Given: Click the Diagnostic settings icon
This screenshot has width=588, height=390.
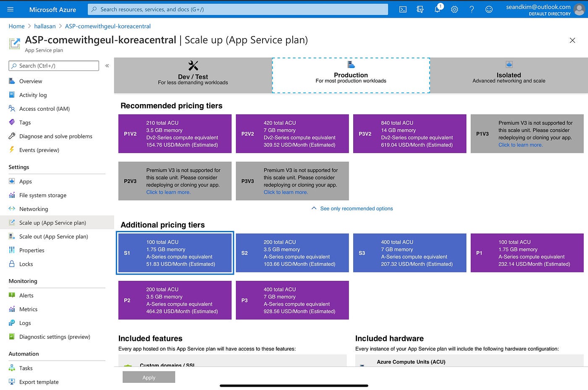Looking at the screenshot, I should point(12,337).
